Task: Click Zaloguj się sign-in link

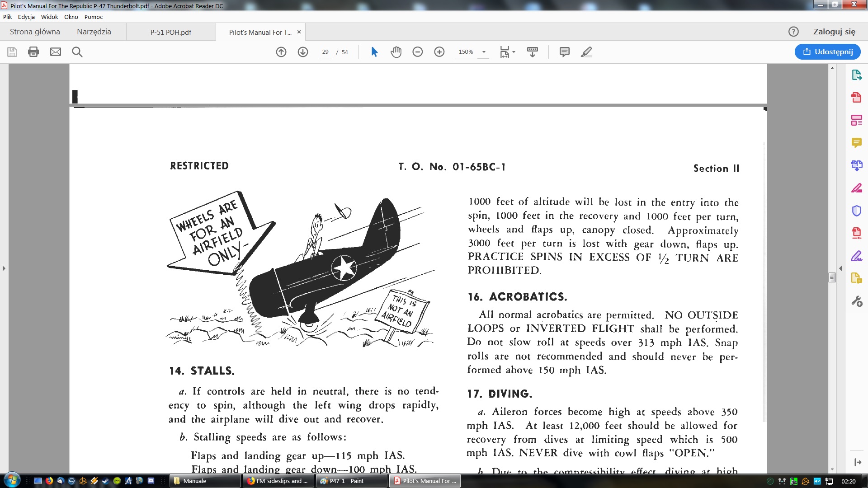Action: (834, 32)
